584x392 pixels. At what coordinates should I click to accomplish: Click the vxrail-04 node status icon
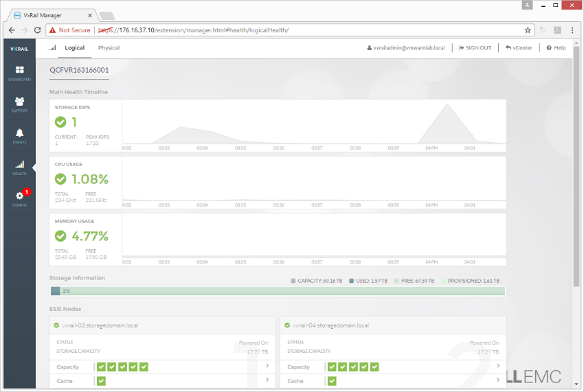pyautogui.click(x=287, y=325)
